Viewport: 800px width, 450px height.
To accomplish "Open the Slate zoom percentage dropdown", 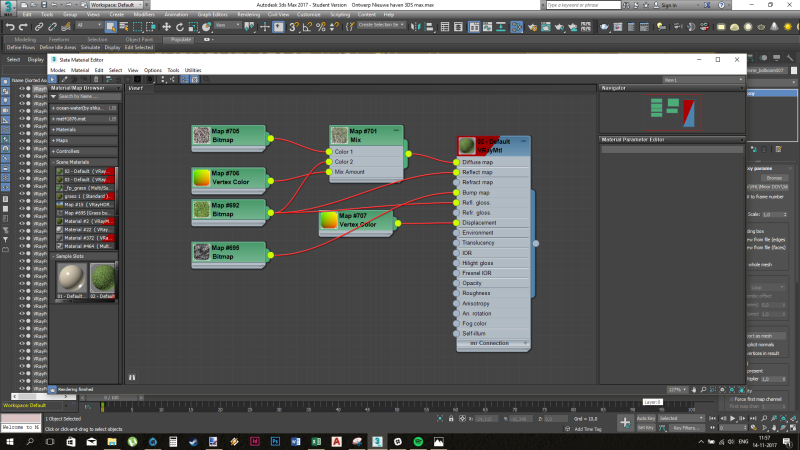I will point(677,388).
